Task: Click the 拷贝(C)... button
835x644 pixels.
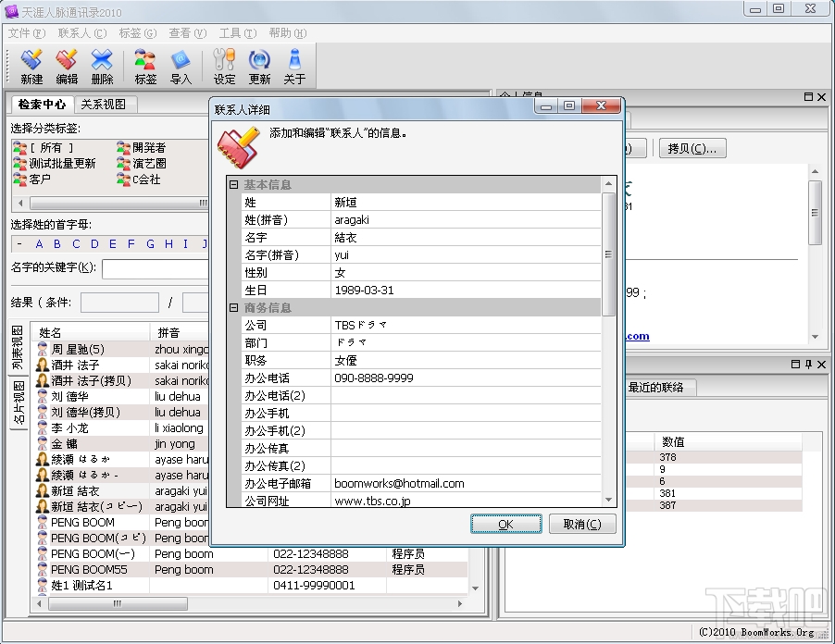Action: [692, 148]
